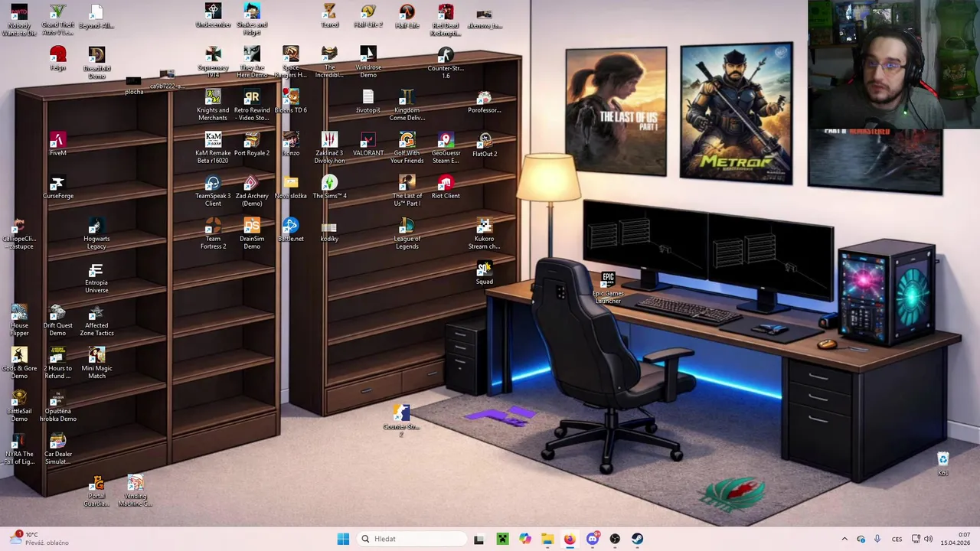Open the Windows Start menu

[x=343, y=539]
